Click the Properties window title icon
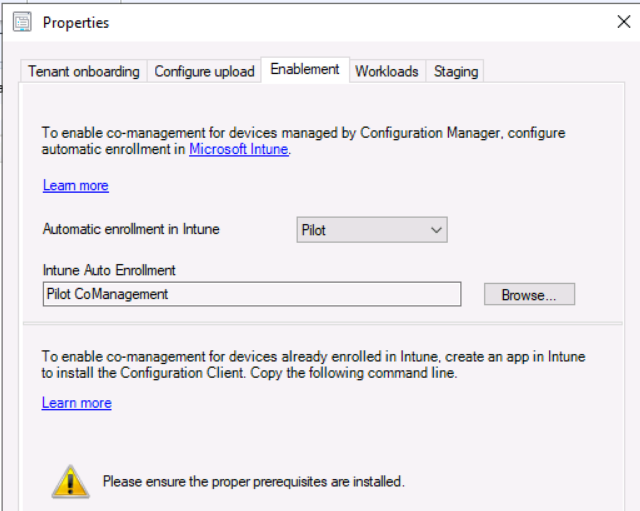640x511 pixels. click(23, 22)
